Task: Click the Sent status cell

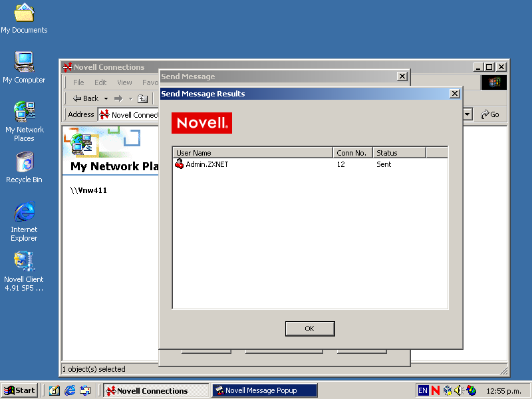Action: click(x=384, y=164)
